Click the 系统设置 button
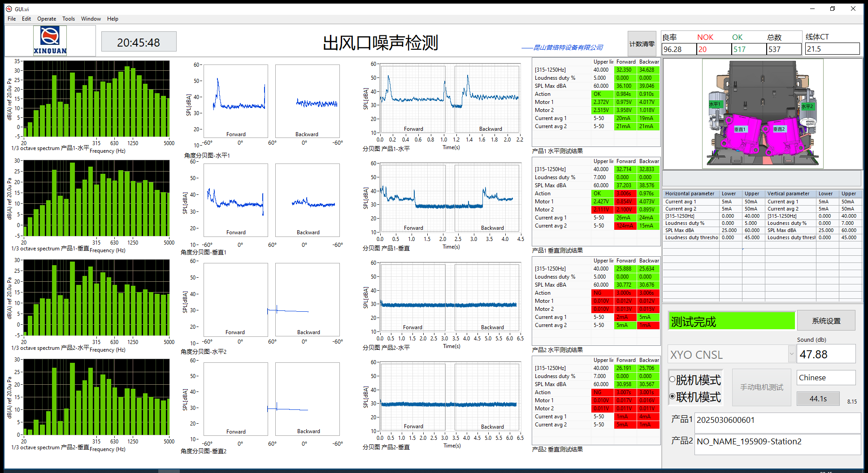868x473 pixels. pos(826,321)
